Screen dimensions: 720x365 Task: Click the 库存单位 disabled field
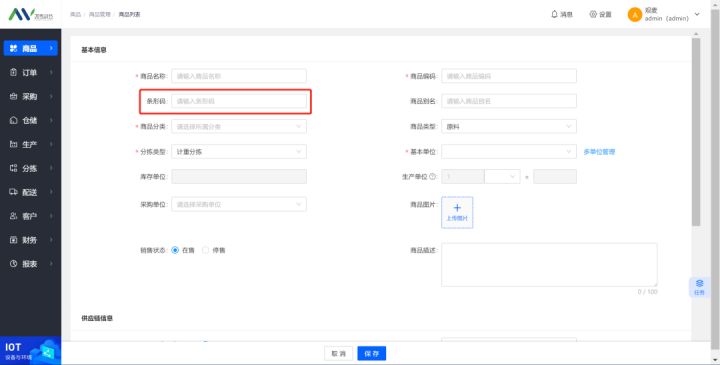pyautogui.click(x=239, y=176)
